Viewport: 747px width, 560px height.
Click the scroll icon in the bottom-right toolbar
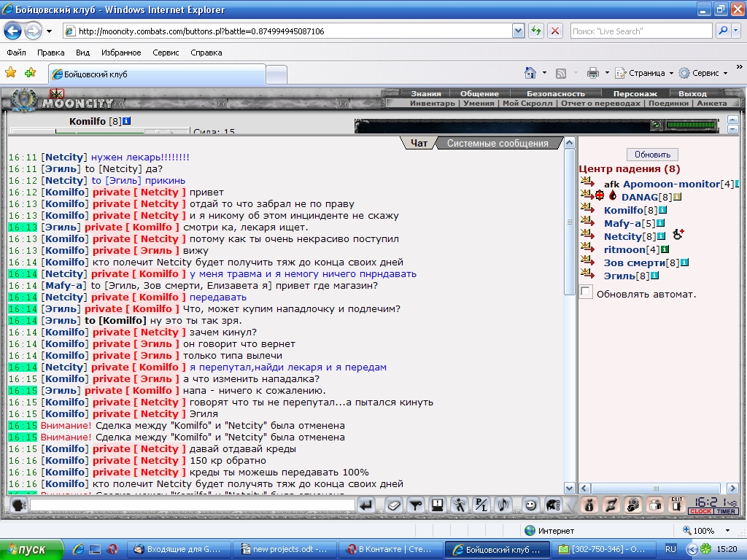[x=611, y=505]
